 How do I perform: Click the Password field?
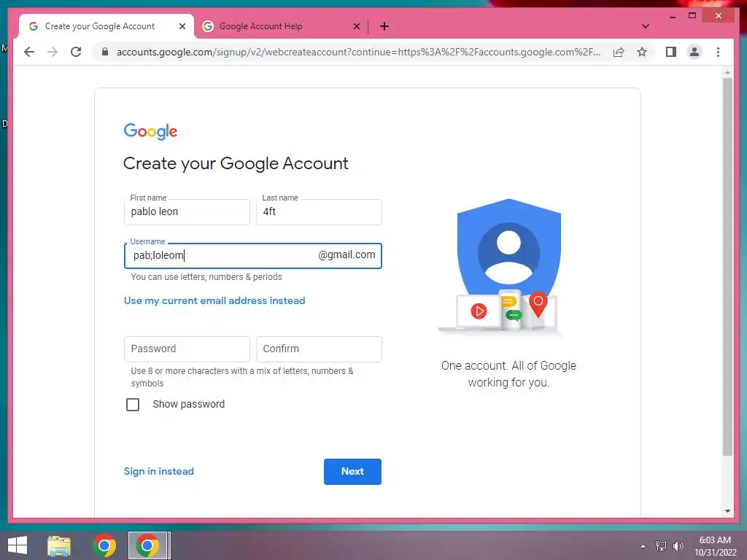[187, 349]
